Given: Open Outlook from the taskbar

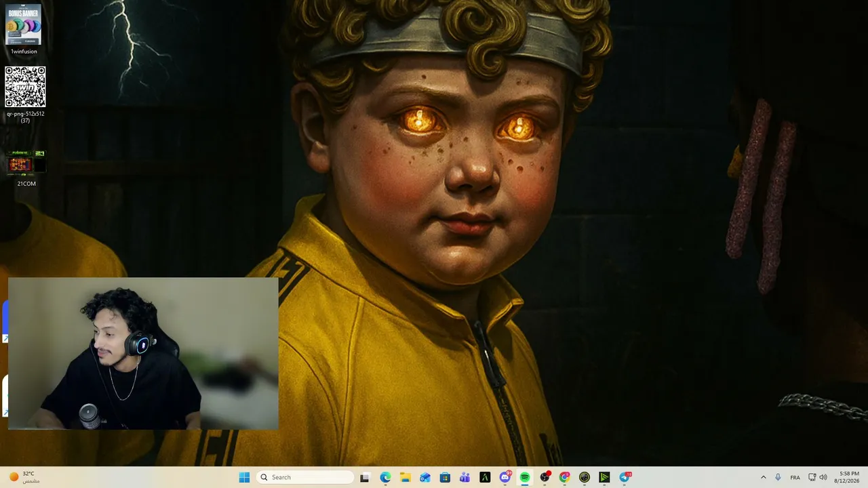Looking at the screenshot, I should [x=425, y=477].
